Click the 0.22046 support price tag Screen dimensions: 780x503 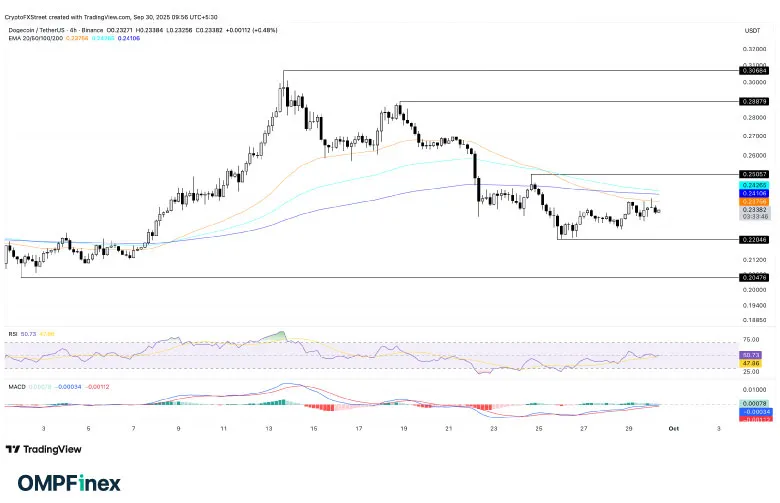click(753, 240)
